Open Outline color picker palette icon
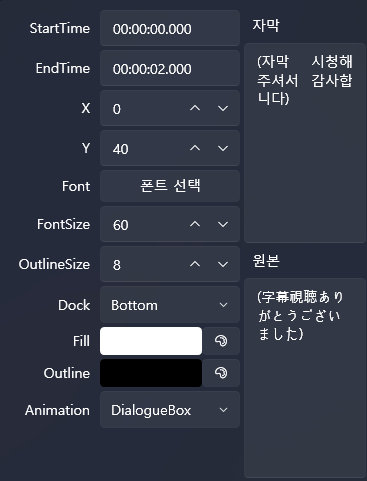This screenshot has height=481, width=367. pyautogui.click(x=221, y=373)
